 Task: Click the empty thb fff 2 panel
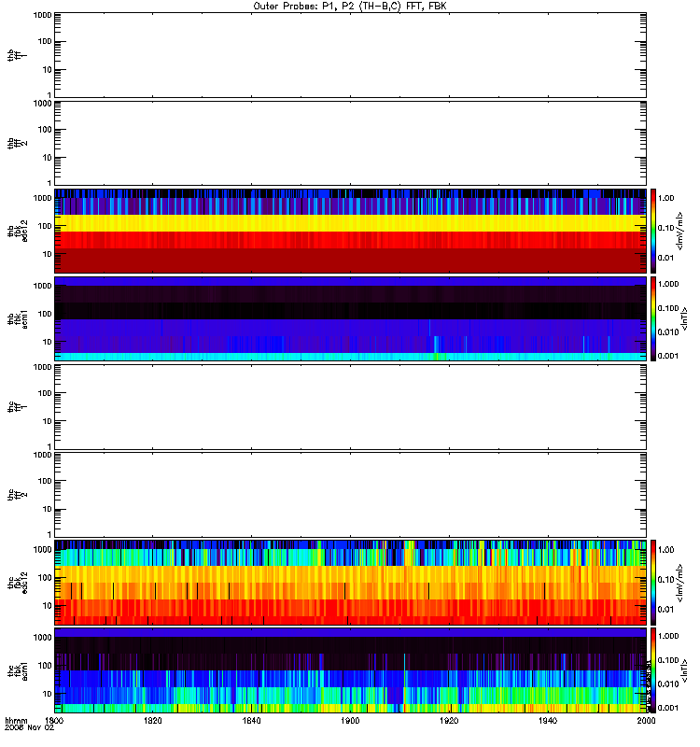pos(350,143)
